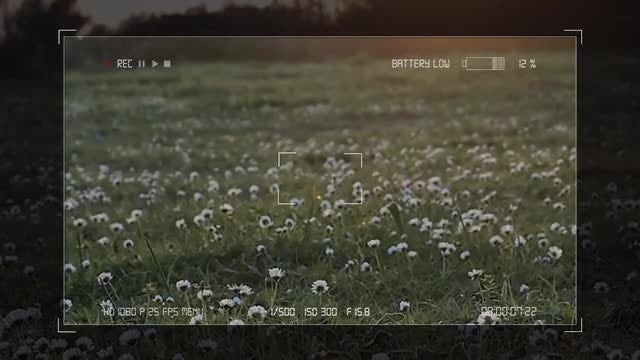Click the red record dot indicator
Screen dimensions: 640x360
(x=108, y=64)
